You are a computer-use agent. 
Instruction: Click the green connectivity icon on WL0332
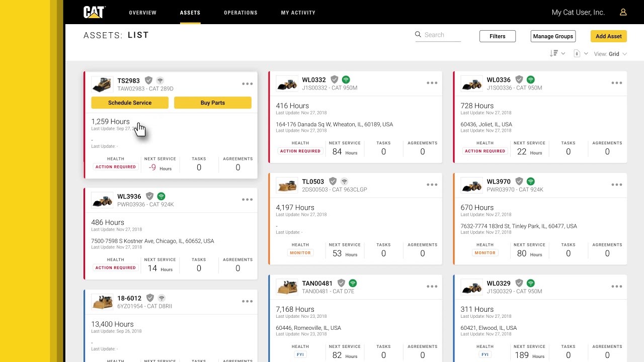click(346, 79)
